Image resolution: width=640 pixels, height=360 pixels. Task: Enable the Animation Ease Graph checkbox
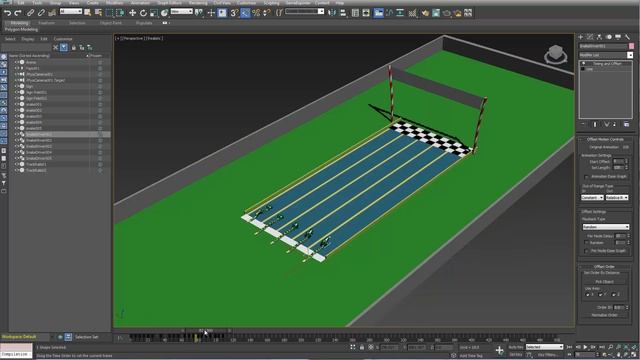click(587, 177)
